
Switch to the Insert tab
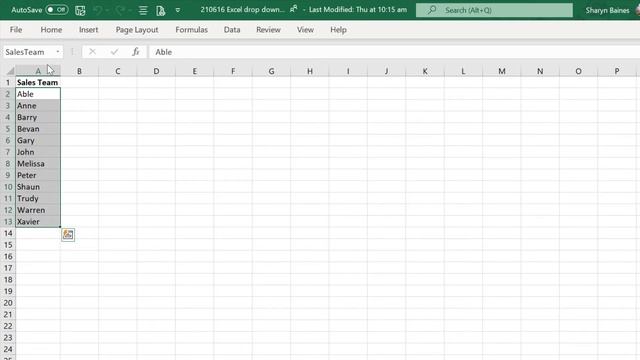(89, 30)
